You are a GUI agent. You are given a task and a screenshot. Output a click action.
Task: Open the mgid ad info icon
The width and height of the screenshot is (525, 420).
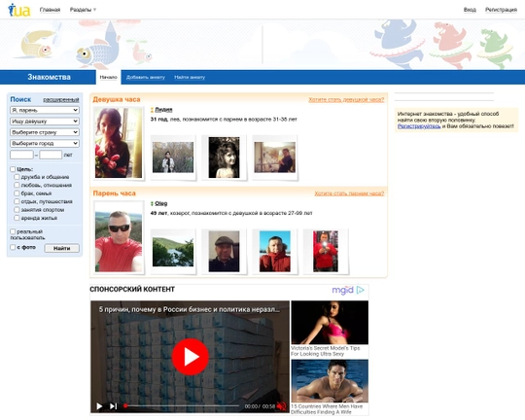(361, 290)
